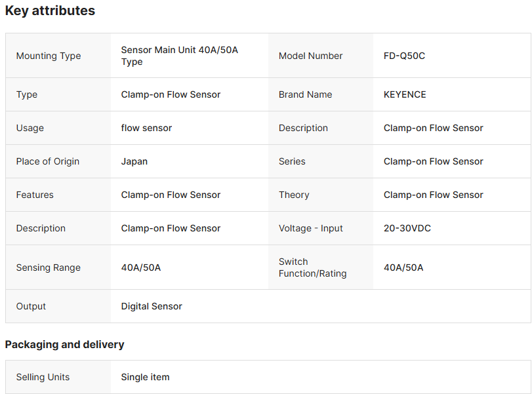Screen dimensions: 532x394
Task: Click the "Sensing Range" attribute label
Action: (49, 267)
